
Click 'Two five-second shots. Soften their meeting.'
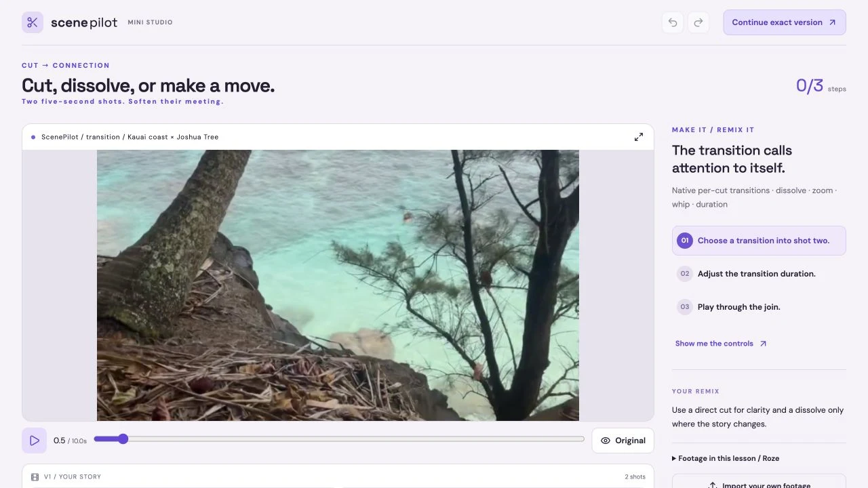(122, 102)
